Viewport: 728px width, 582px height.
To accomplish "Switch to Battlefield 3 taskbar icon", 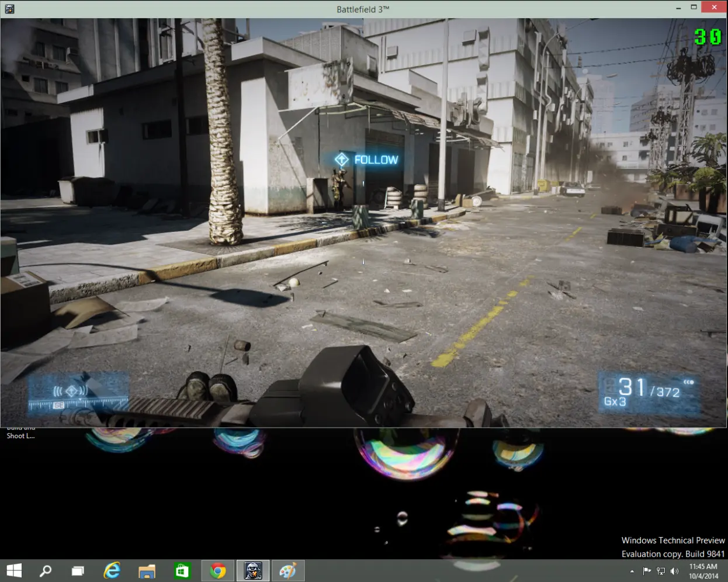I will pyautogui.click(x=253, y=571).
